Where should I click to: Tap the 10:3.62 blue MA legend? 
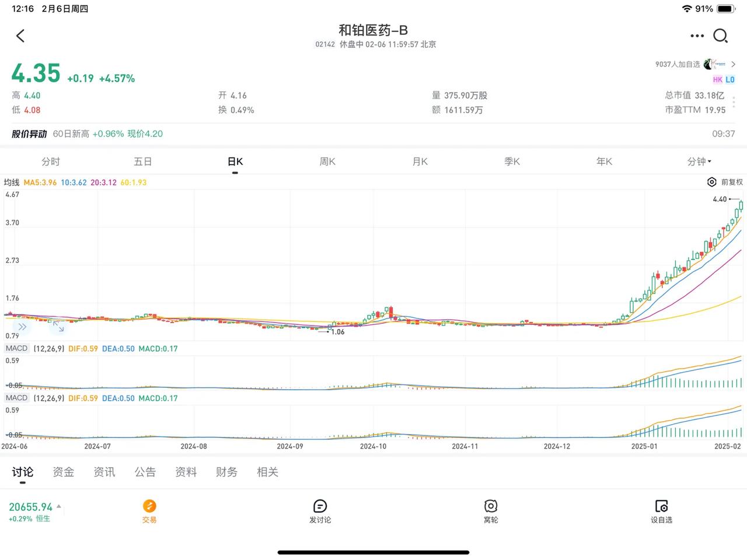click(74, 182)
